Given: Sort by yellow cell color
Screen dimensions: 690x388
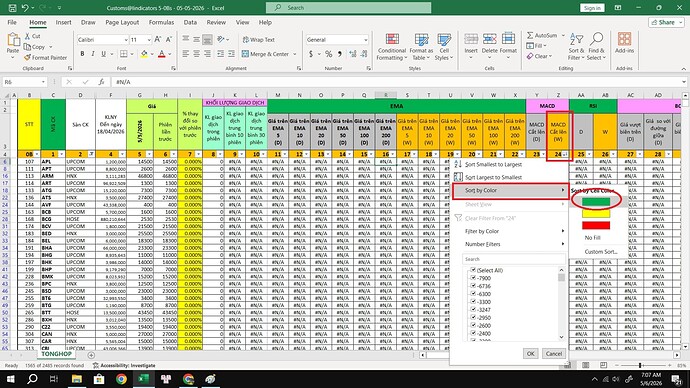Looking at the screenshot, I should [x=596, y=213].
